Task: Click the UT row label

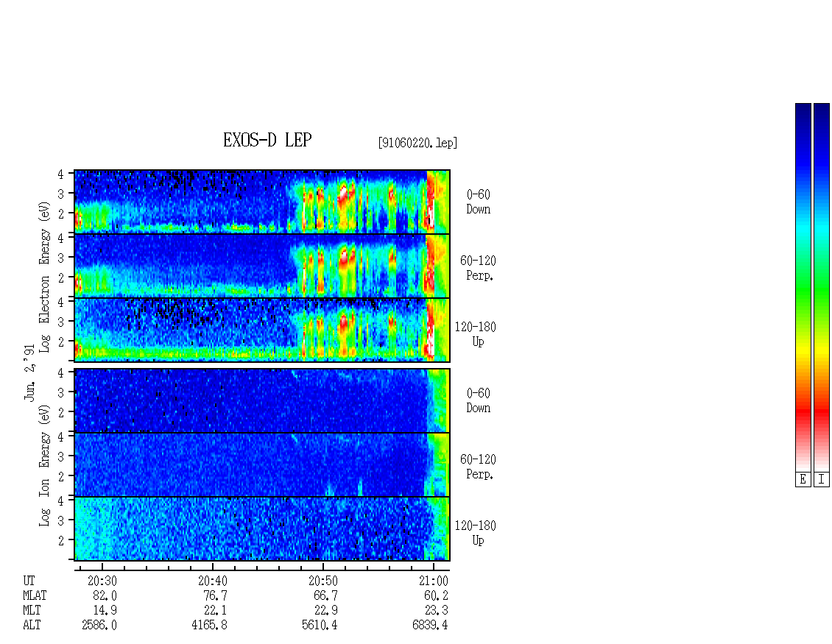Action: pos(29,581)
